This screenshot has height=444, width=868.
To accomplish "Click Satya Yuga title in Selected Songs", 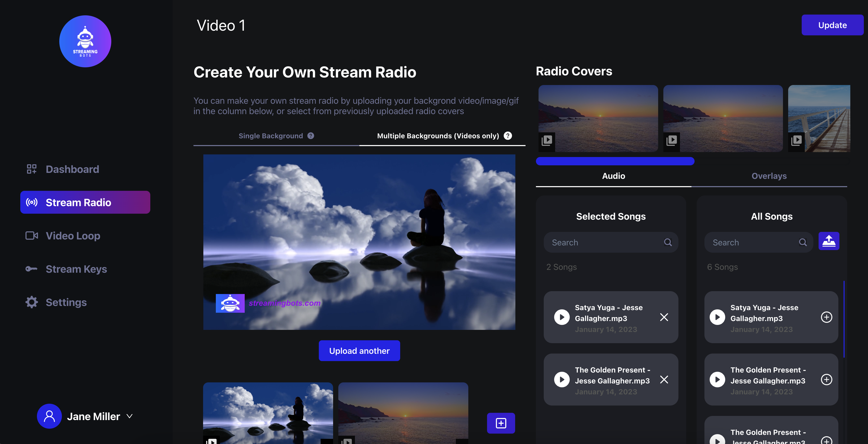I will 608,313.
